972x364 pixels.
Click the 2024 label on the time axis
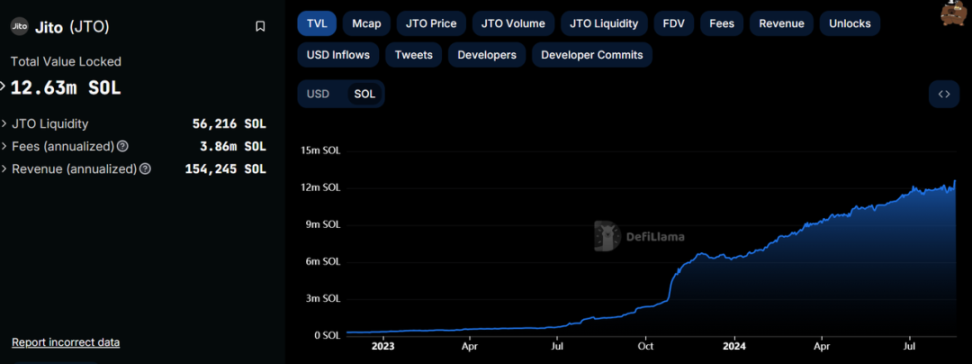734,347
